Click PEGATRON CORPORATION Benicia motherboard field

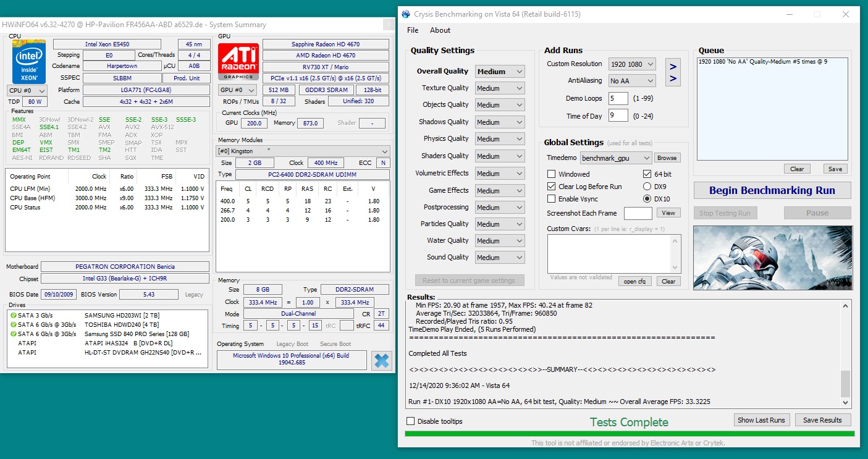coord(125,267)
